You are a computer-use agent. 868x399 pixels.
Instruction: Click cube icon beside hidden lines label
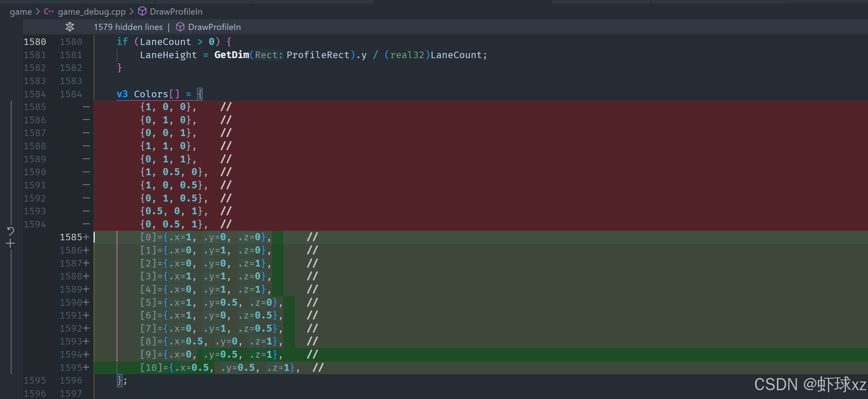click(180, 27)
